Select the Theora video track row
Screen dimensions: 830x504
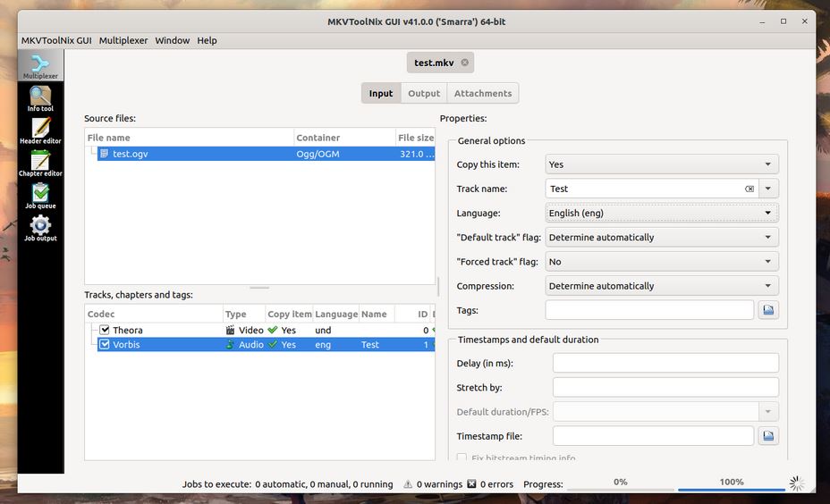(266, 330)
